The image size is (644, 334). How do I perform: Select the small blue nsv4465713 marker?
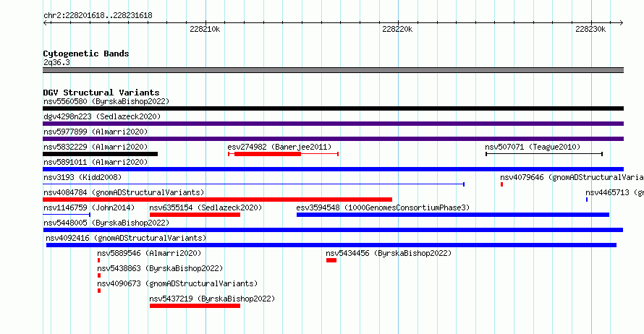(x=587, y=200)
